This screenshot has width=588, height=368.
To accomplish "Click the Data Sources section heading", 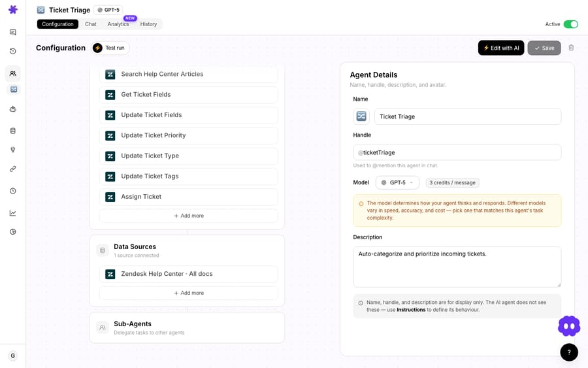I will point(135,246).
